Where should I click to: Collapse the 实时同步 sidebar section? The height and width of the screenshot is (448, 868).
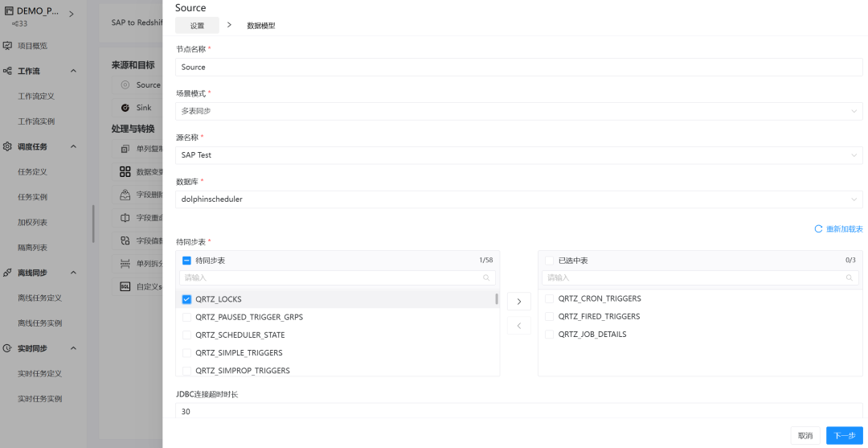coord(73,348)
